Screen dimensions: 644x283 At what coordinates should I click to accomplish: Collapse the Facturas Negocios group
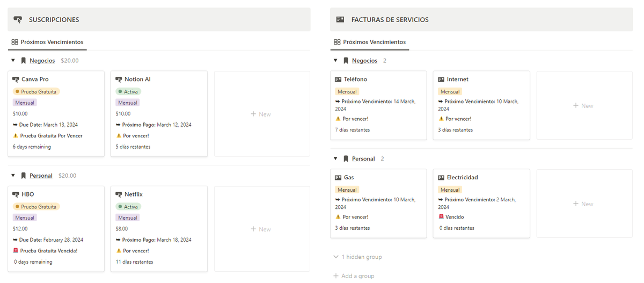[335, 61]
